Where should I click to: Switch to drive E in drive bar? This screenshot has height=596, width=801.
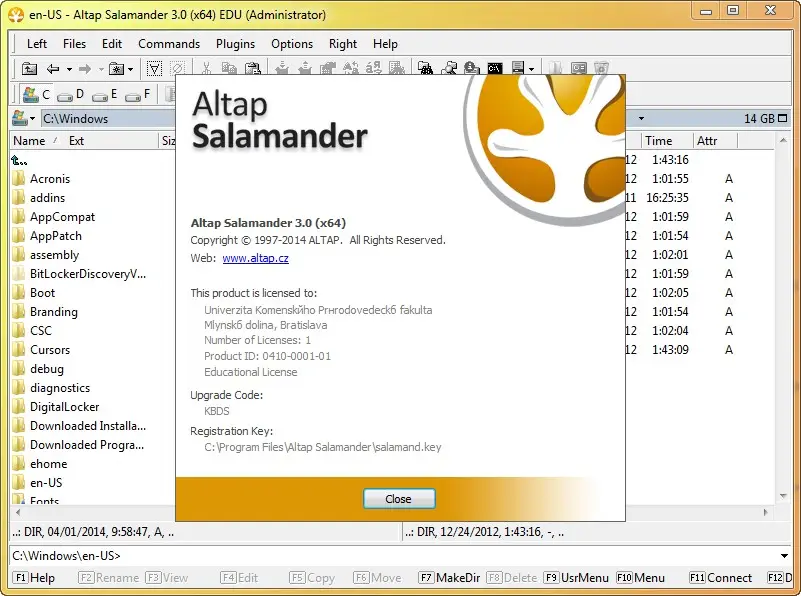pos(105,94)
